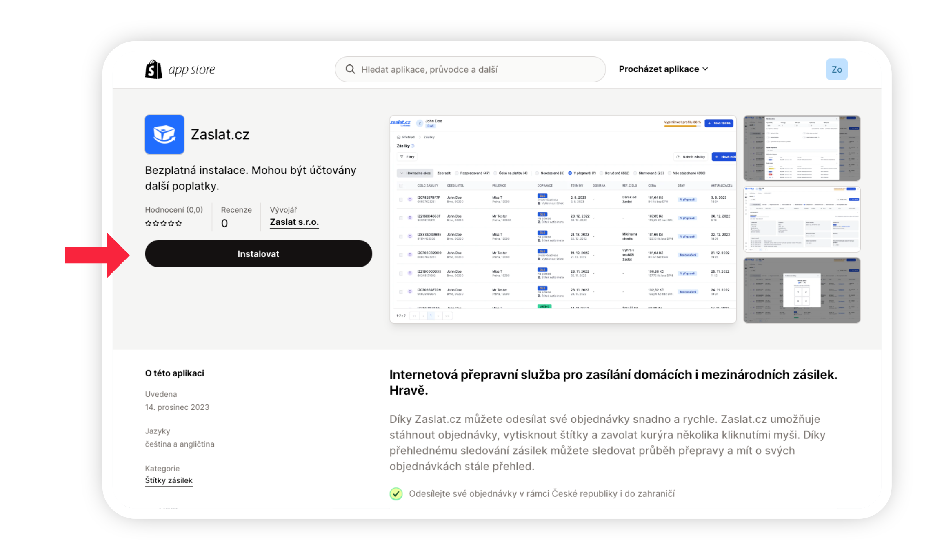Open the first side screenshot thumbnail
This screenshot has width=933, height=560.
point(802,148)
